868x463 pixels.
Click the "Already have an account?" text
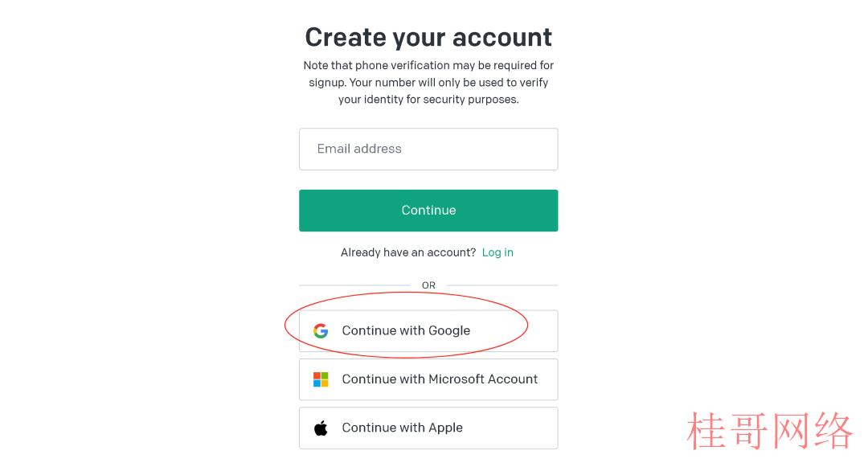coord(408,252)
